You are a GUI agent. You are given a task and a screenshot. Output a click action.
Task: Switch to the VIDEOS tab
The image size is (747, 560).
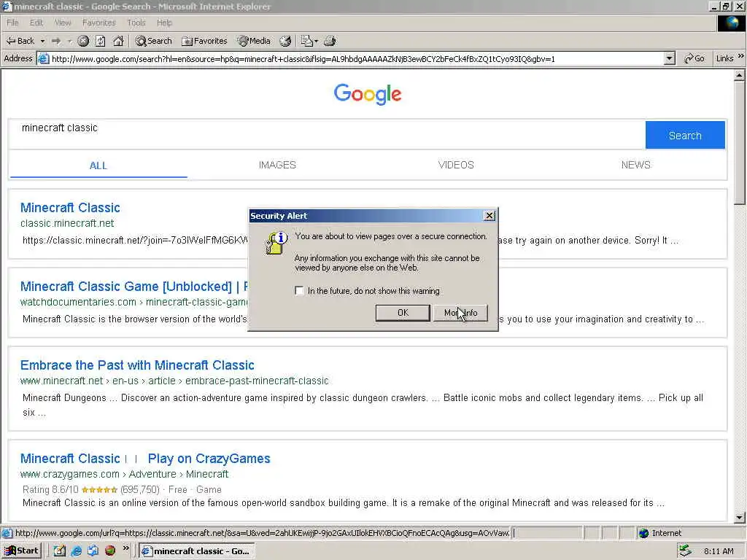click(456, 166)
